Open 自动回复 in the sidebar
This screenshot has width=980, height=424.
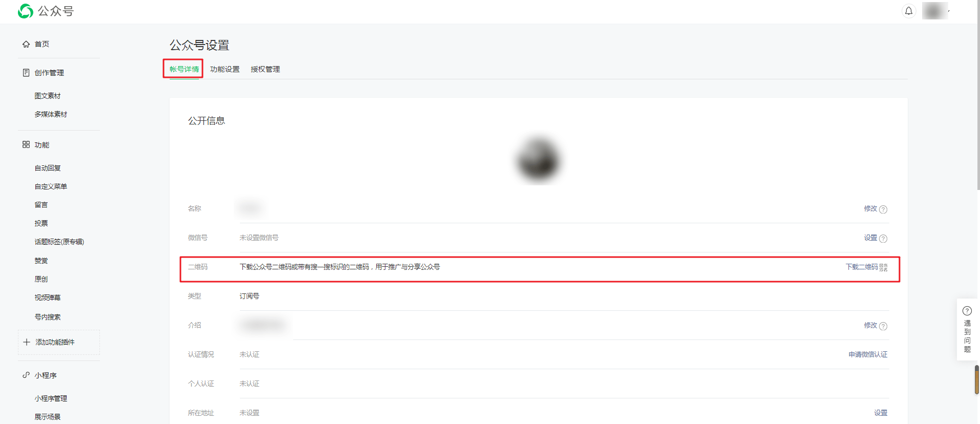coord(48,168)
